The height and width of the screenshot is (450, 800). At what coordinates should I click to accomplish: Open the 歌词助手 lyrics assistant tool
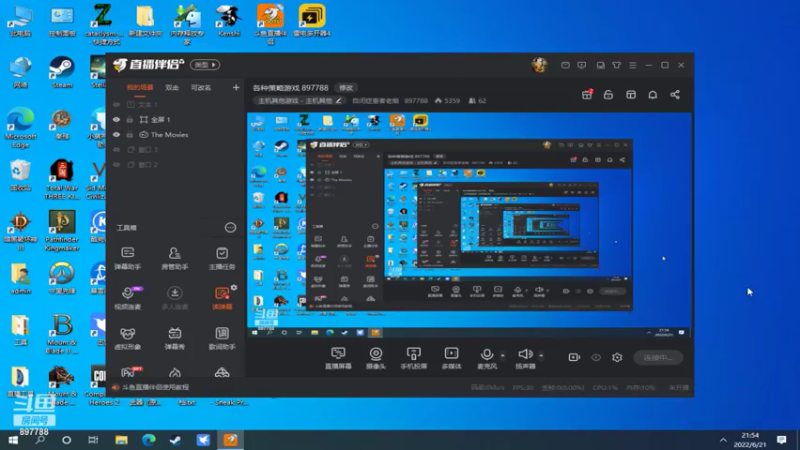[x=222, y=338]
